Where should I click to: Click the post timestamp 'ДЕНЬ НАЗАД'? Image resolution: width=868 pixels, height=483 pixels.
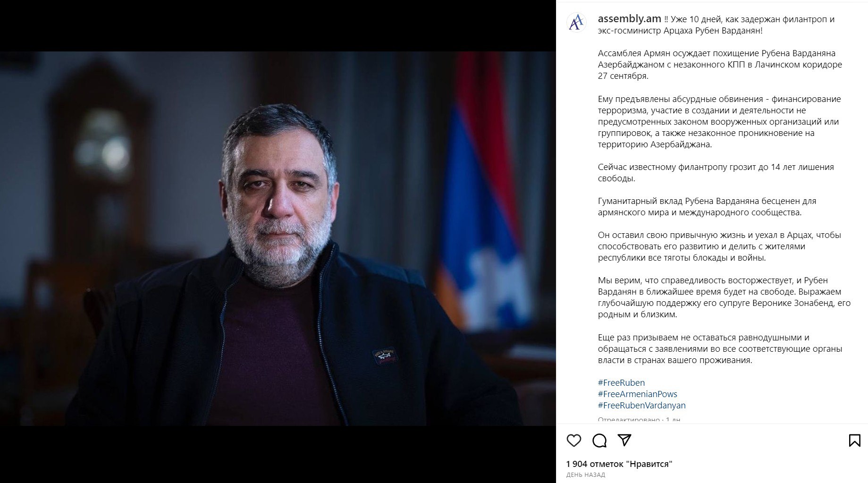tap(585, 475)
